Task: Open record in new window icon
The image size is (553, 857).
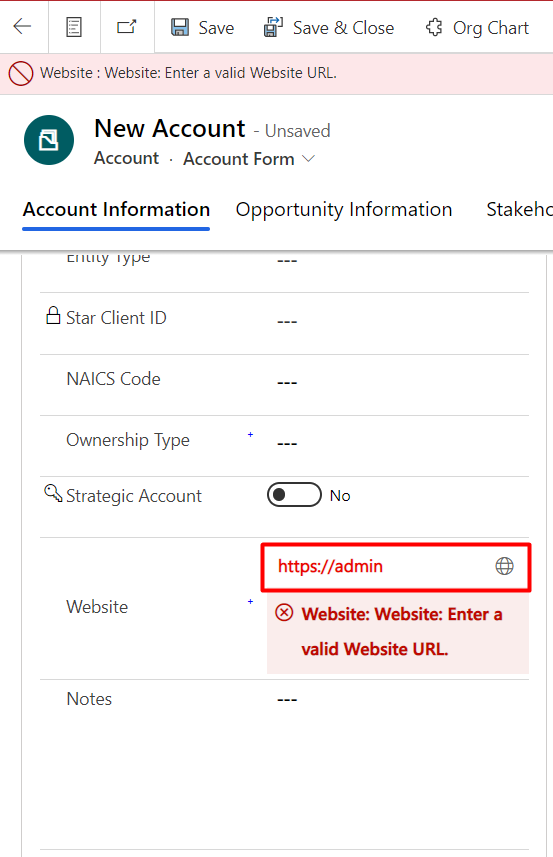Action: [127, 26]
